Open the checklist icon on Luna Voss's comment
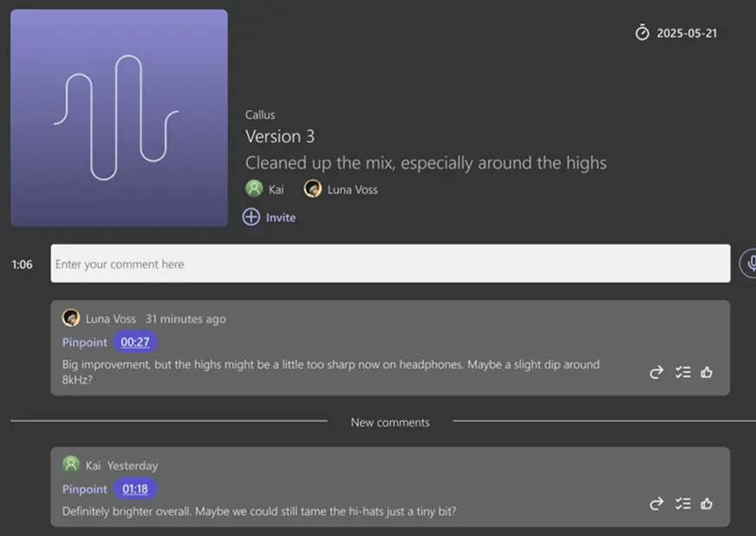Screen dimensions: 756x536 (x=682, y=372)
